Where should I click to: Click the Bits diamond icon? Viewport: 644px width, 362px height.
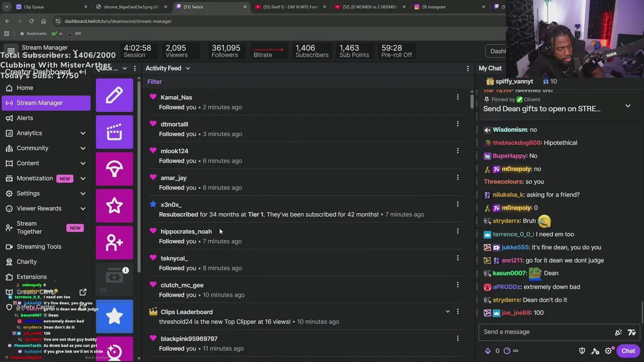point(488,351)
